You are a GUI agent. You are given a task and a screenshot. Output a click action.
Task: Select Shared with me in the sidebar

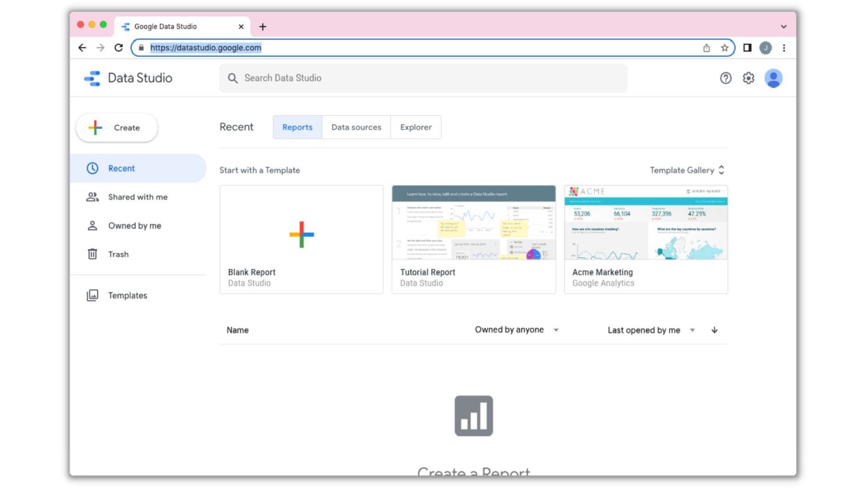click(138, 197)
